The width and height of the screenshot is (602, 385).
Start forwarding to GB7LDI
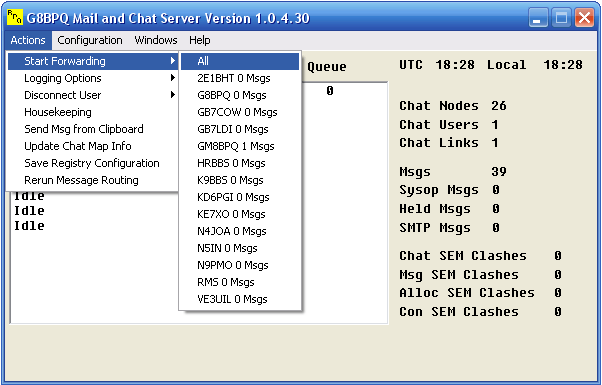(x=240, y=129)
